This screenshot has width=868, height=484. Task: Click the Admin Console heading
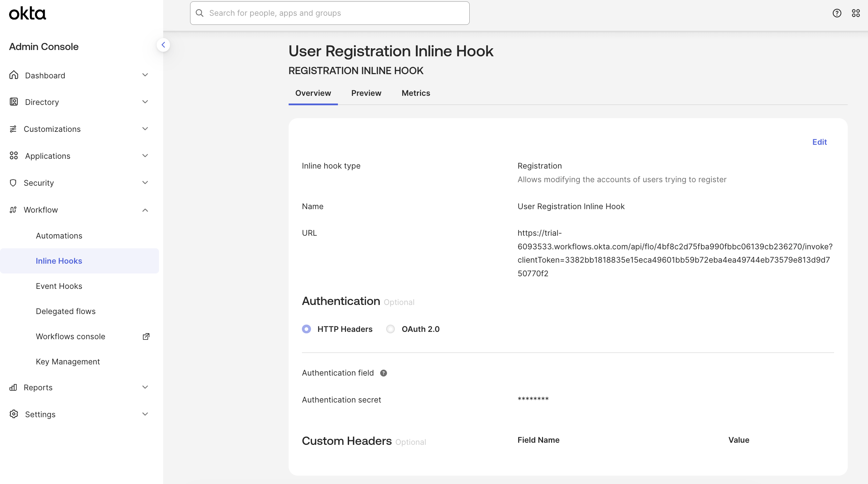(44, 47)
